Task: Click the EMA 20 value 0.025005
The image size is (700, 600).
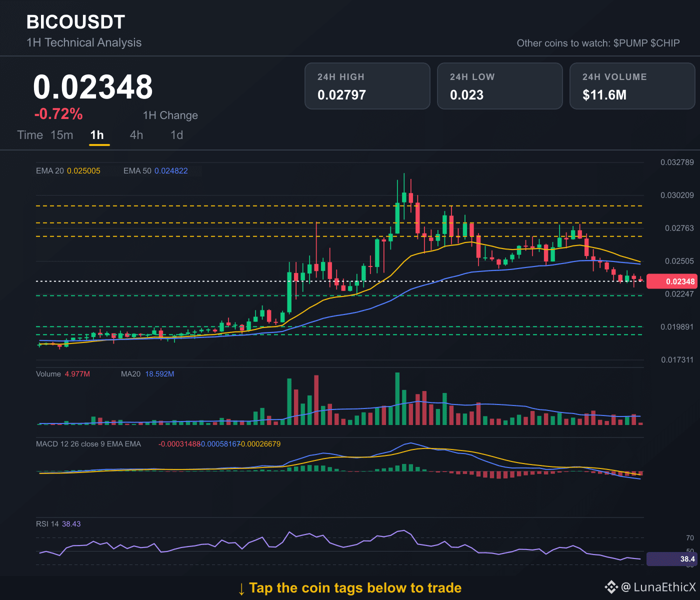Action: click(83, 171)
